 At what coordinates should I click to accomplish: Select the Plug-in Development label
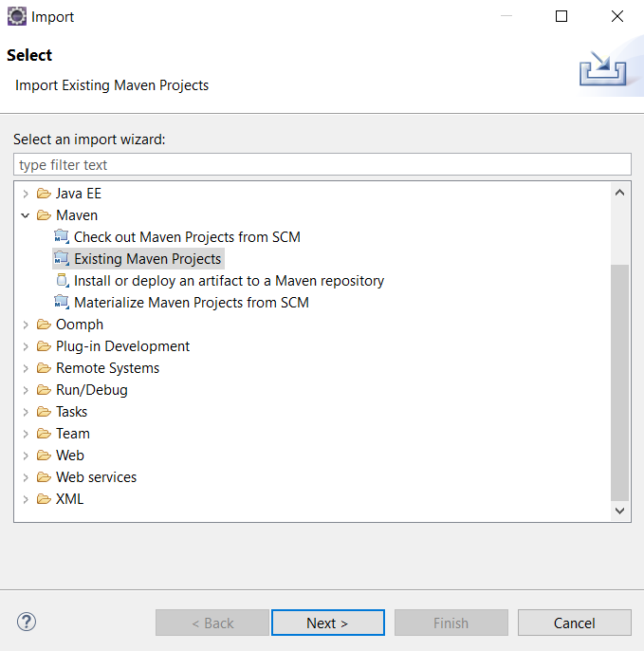(123, 346)
